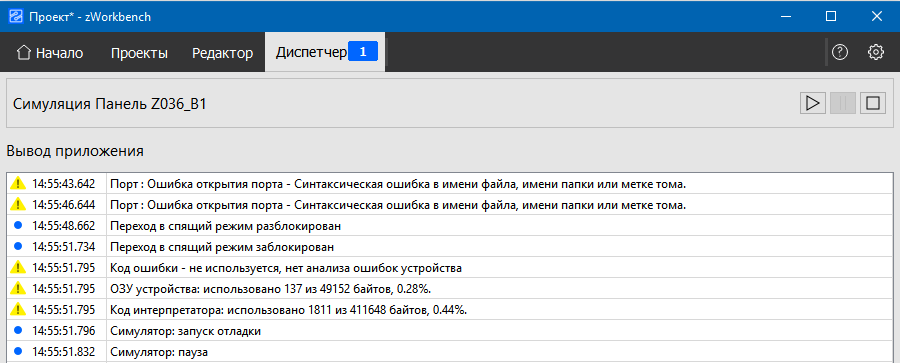900x363 pixels.
Task: Minimize the zWorkbench window
Action: 785,16
